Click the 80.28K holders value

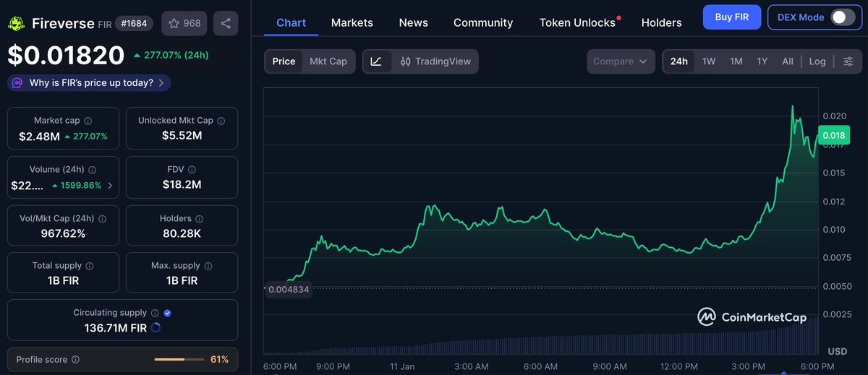(x=182, y=233)
